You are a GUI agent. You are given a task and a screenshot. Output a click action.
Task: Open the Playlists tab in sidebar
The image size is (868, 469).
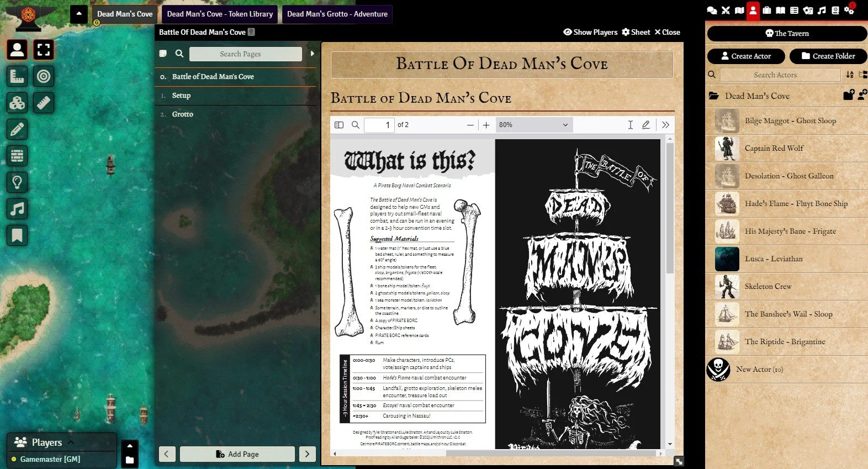[x=822, y=10]
